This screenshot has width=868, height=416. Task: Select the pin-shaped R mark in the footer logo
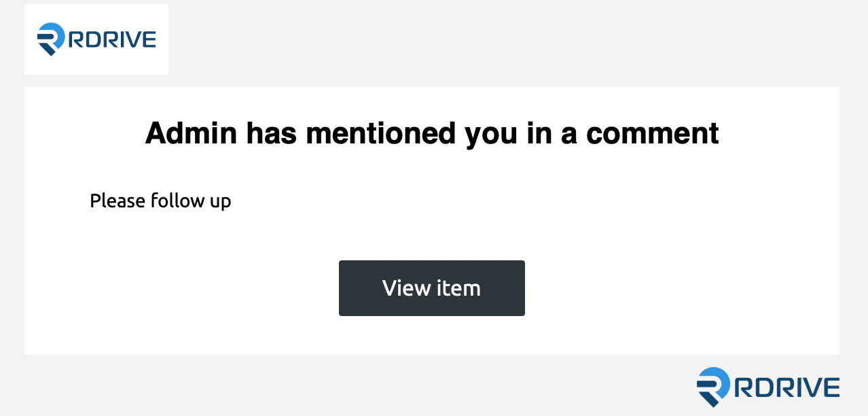[712, 387]
